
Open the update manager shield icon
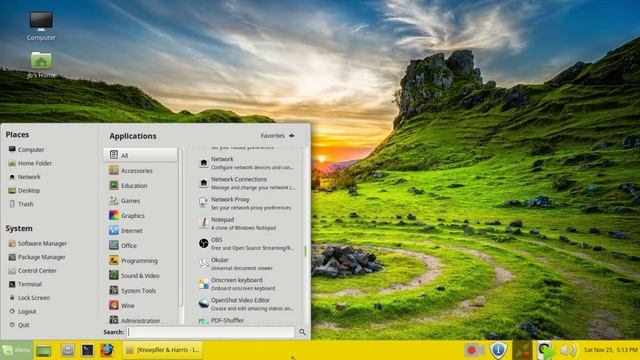pyautogui.click(x=498, y=350)
